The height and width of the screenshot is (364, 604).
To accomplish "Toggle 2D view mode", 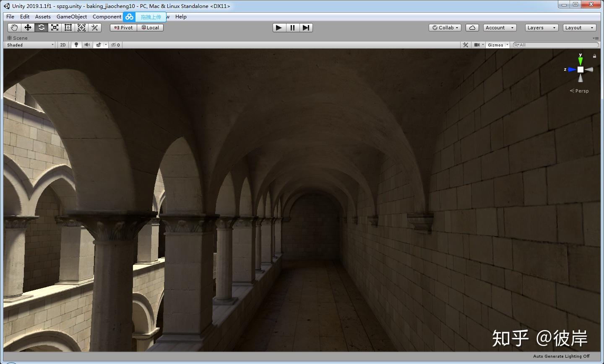I will 63,45.
